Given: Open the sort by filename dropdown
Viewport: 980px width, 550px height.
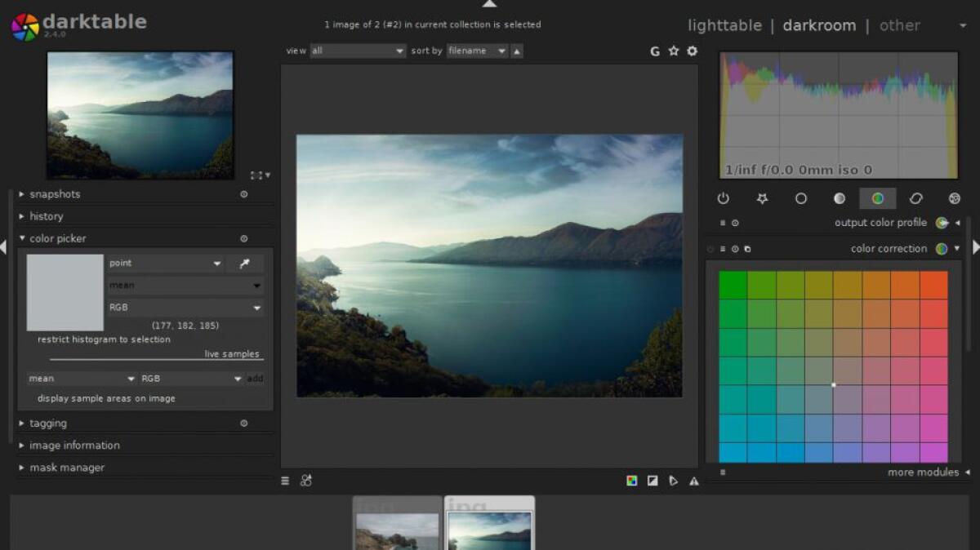Looking at the screenshot, I should (476, 51).
